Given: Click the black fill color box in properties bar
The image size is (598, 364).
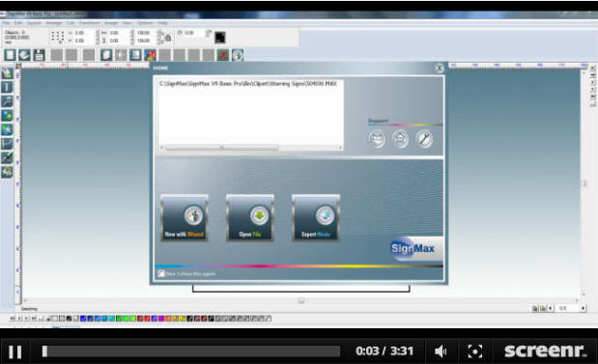Looking at the screenshot, I should 219,38.
